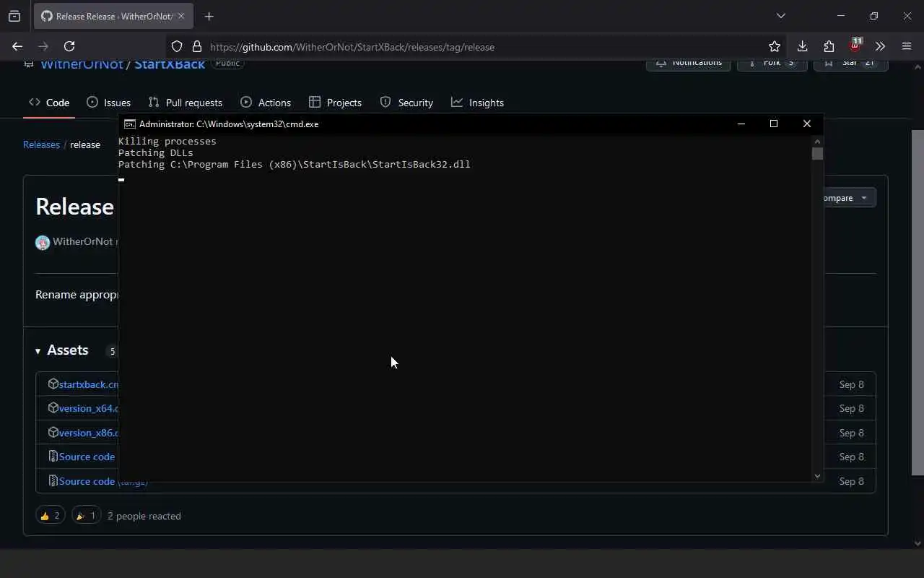924x578 pixels.
Task: Click package icon beside startxback.cmd
Action: 53,384
